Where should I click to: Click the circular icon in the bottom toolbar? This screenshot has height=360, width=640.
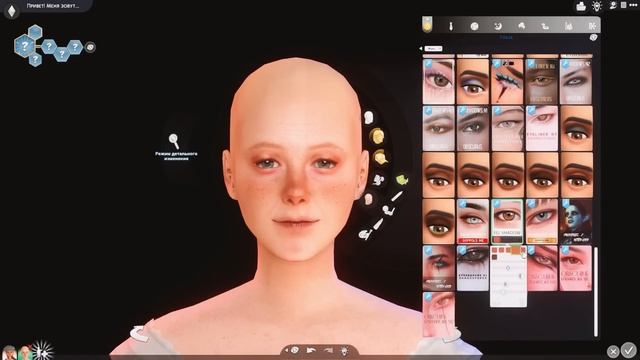point(295,350)
